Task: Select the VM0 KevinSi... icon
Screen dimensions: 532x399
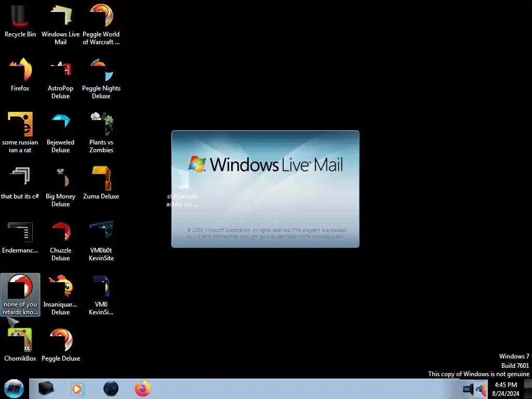Action: [x=101, y=295]
